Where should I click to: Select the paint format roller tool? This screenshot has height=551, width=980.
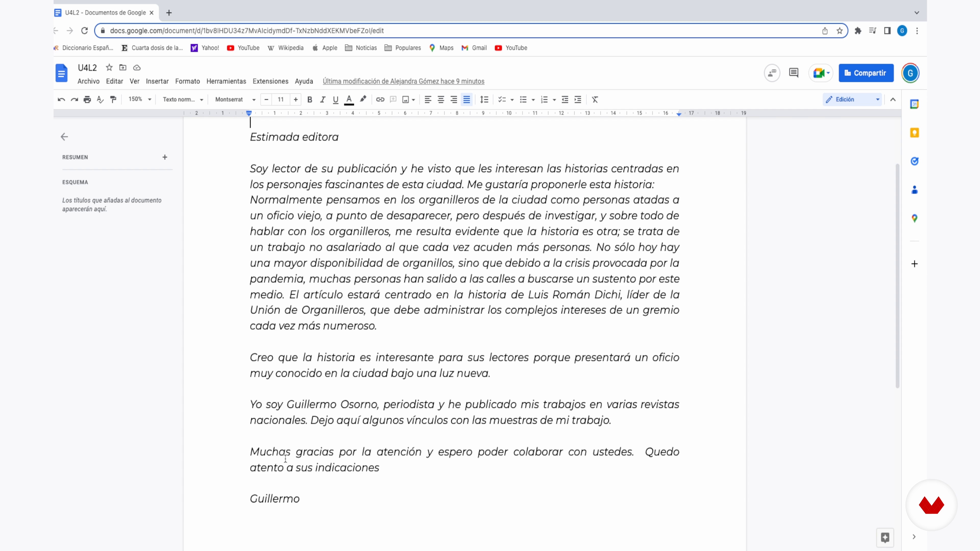(x=113, y=100)
